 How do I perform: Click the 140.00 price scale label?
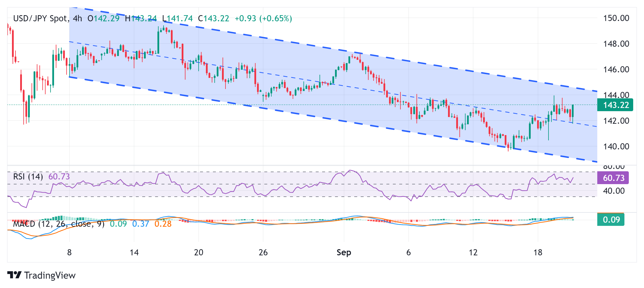[616, 146]
